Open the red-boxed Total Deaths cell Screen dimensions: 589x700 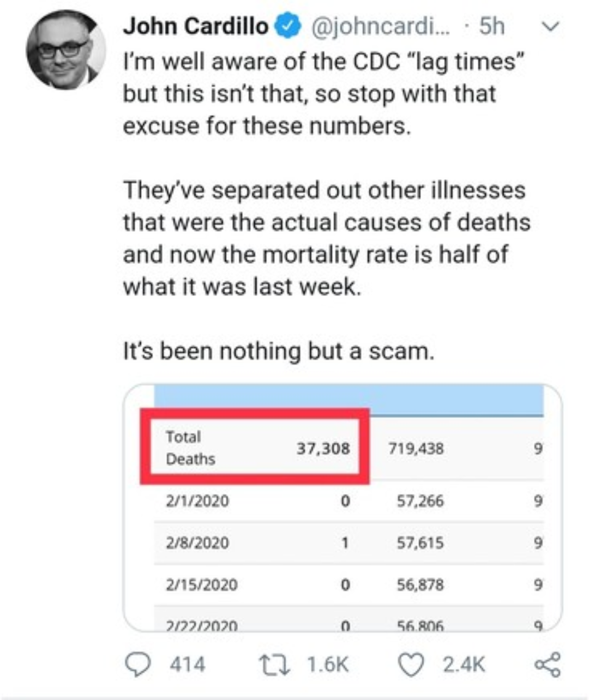256,447
